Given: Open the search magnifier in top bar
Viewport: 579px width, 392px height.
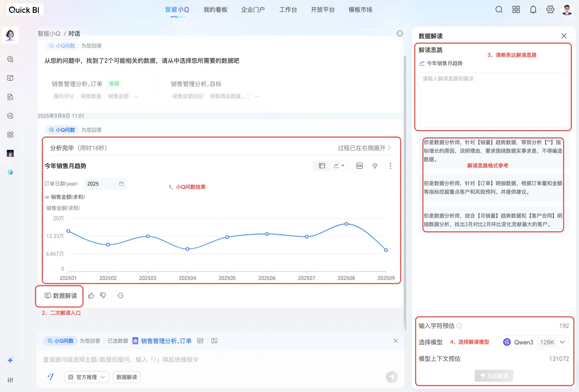Looking at the screenshot, I should pyautogui.click(x=499, y=10).
